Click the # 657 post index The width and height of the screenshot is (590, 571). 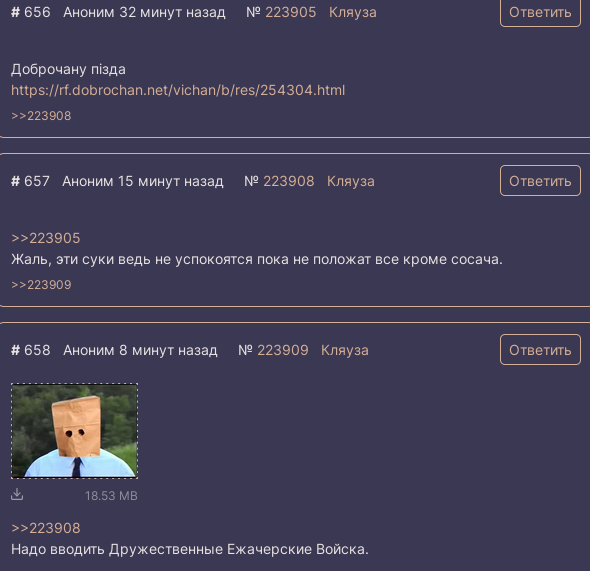pos(30,181)
